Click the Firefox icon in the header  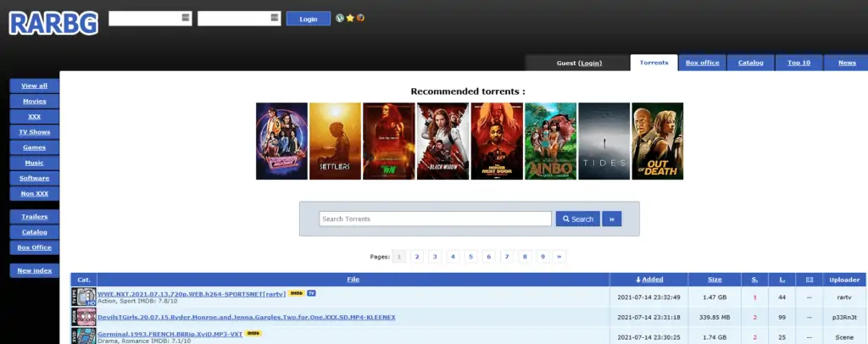coord(360,18)
